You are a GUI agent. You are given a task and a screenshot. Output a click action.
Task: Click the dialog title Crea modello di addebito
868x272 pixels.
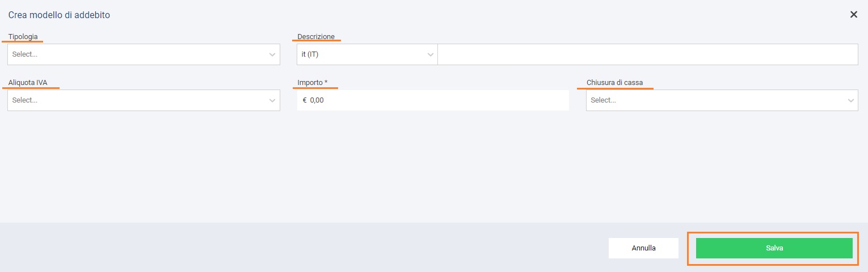pyautogui.click(x=59, y=15)
